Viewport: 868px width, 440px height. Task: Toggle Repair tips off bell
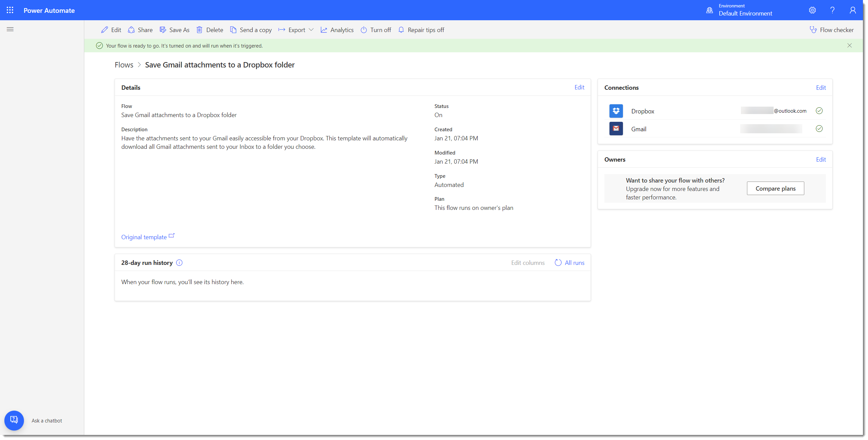421,30
